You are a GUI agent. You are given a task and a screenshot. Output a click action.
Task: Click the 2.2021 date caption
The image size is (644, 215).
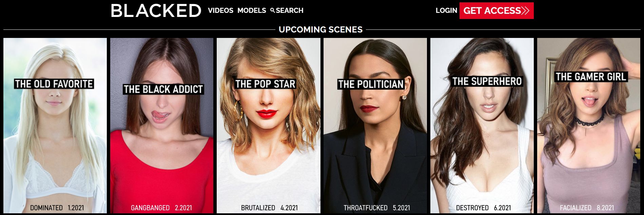183,208
